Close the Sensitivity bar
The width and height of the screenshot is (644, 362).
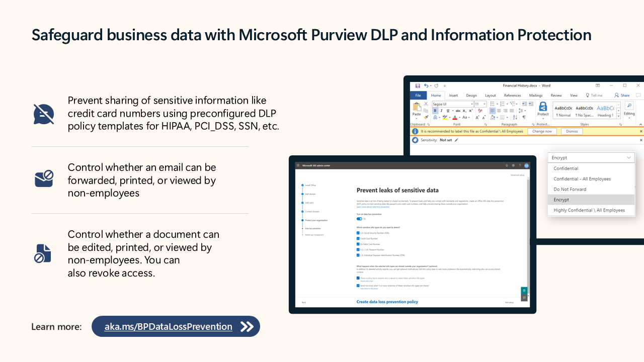pyautogui.click(x=641, y=140)
